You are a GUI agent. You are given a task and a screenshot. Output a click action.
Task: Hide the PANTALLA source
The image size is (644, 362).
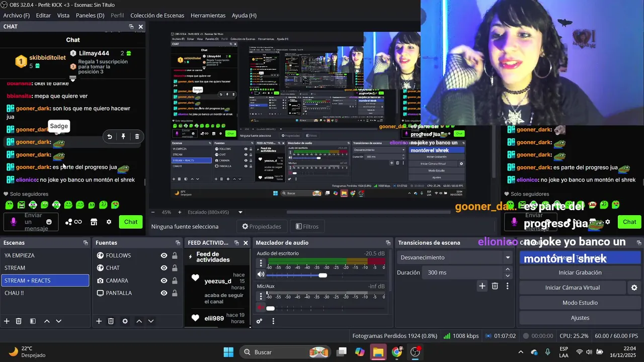pyautogui.click(x=164, y=293)
